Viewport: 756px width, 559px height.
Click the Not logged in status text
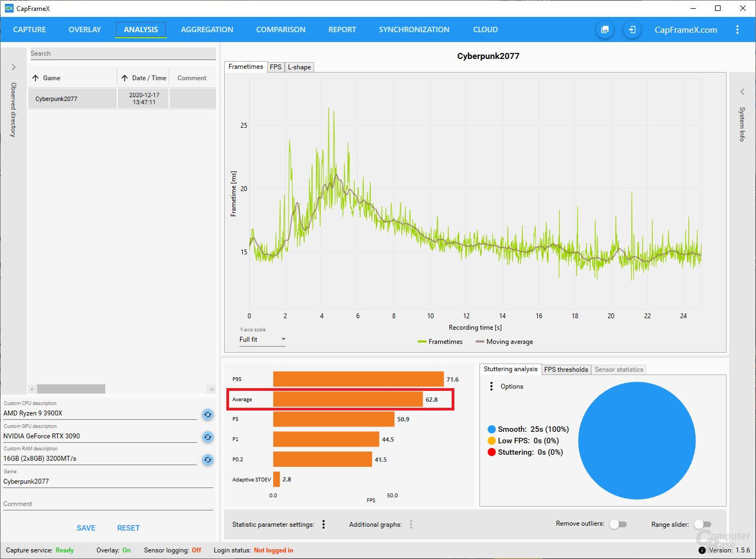click(273, 550)
